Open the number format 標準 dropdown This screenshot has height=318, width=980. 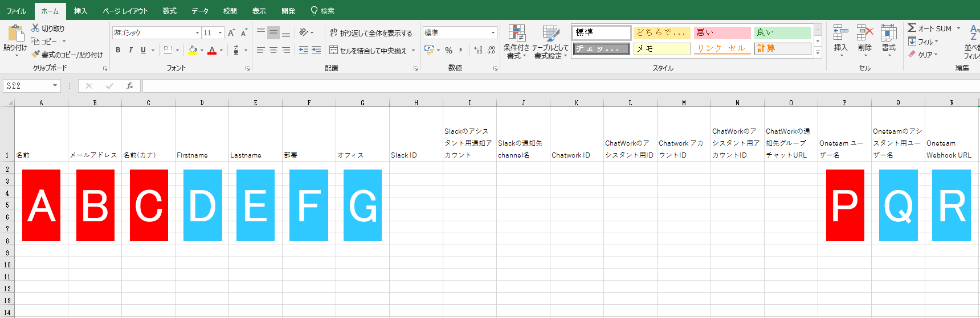point(493,33)
